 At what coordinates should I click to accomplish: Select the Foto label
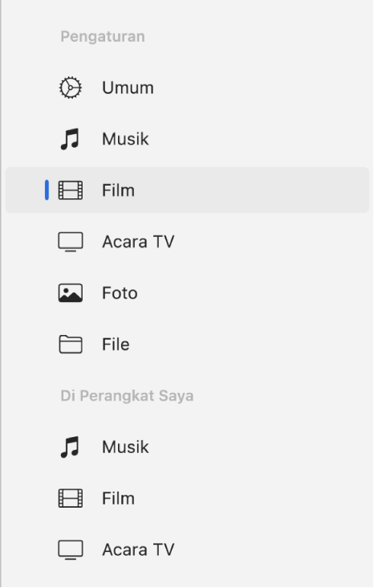[120, 293]
